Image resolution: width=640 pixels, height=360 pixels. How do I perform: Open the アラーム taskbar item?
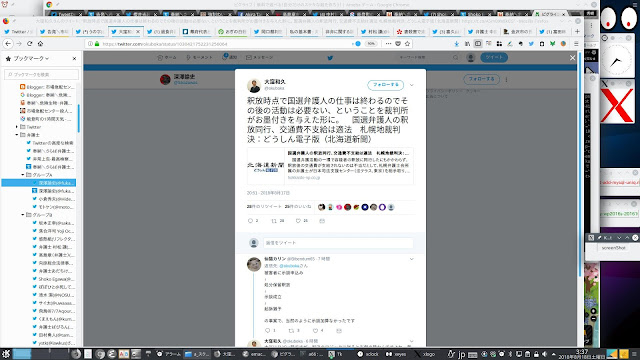coord(169,354)
